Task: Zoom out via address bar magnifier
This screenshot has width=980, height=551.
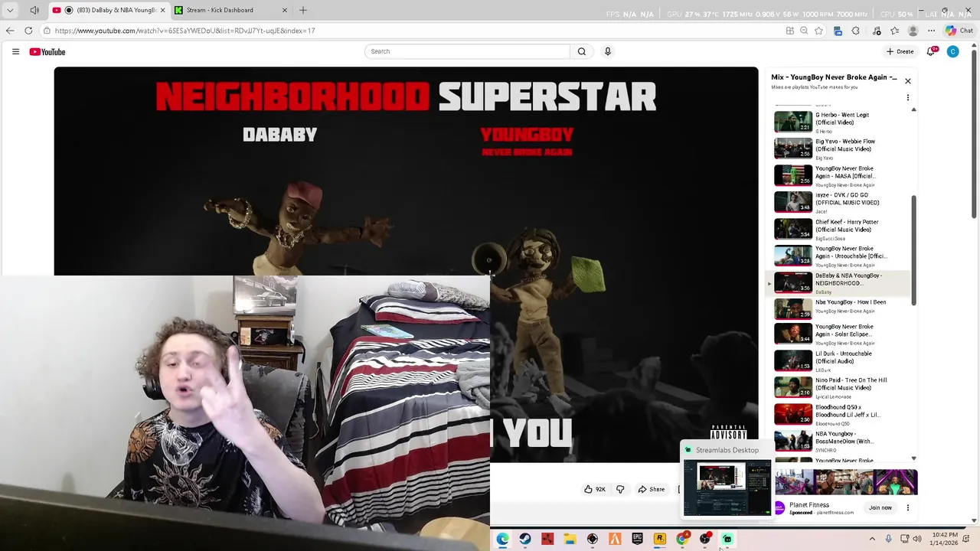Action: (x=804, y=31)
